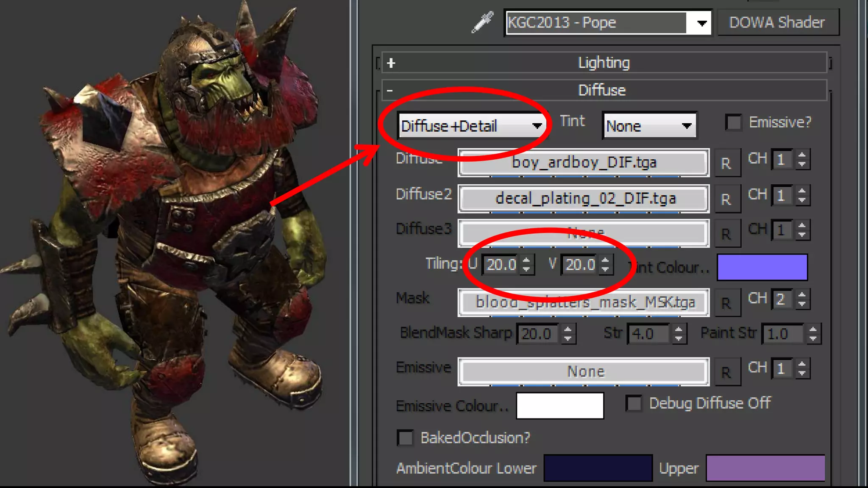The height and width of the screenshot is (488, 868).
Task: Open the Diffuse+Detail mode dropdown
Action: click(537, 126)
